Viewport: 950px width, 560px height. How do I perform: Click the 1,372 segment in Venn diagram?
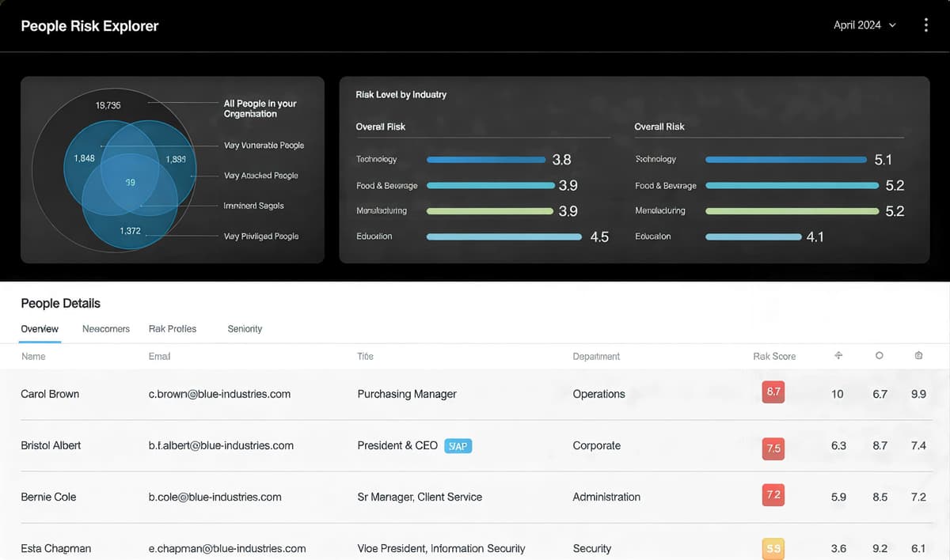pos(130,231)
